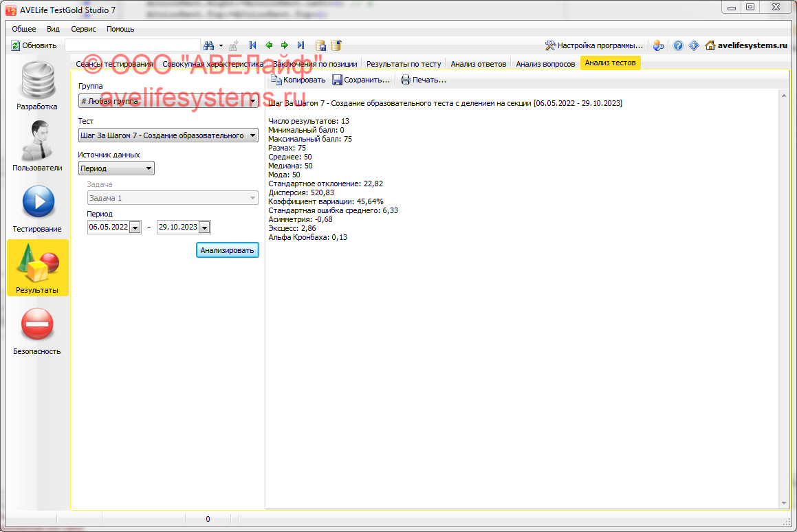Switch to the Результаты по тесту tab
The width and height of the screenshot is (797, 532).
pos(403,63)
